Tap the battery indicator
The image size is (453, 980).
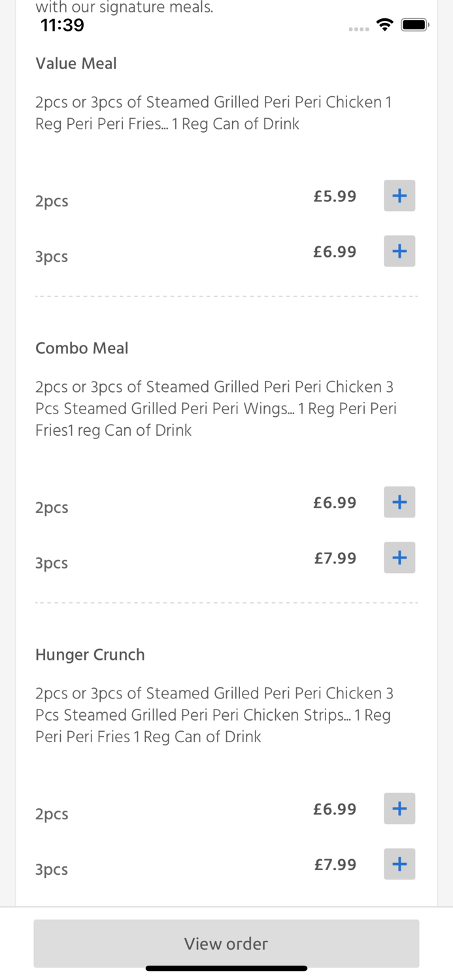pos(415,24)
